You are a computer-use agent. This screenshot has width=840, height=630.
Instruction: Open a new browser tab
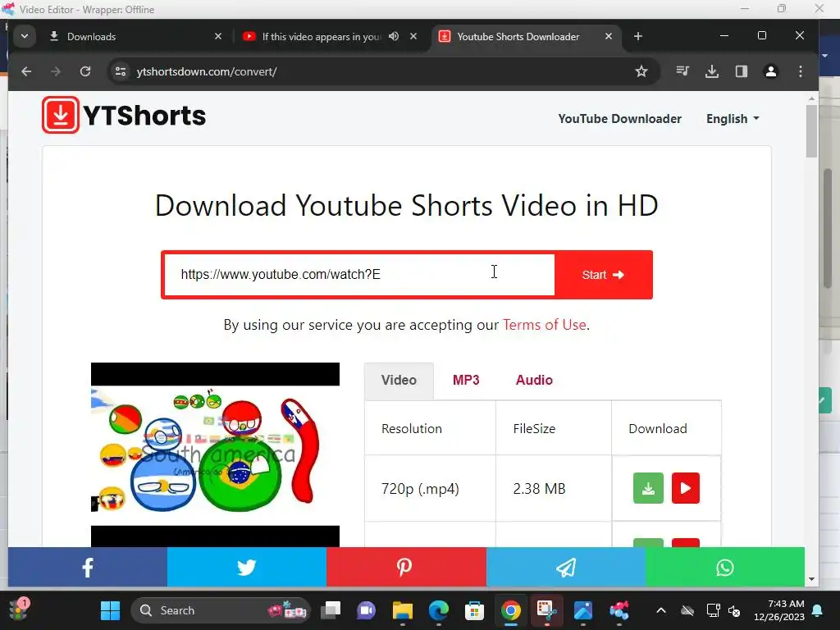tap(637, 36)
